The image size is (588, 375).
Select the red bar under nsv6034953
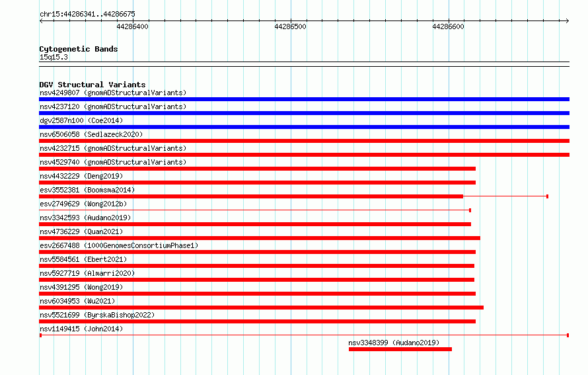[262, 308]
